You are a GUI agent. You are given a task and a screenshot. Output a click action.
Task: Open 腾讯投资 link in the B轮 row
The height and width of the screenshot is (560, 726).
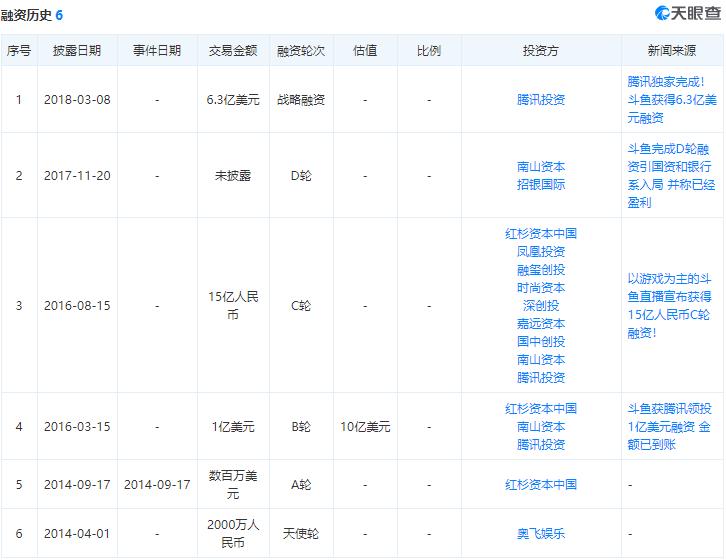click(x=541, y=445)
